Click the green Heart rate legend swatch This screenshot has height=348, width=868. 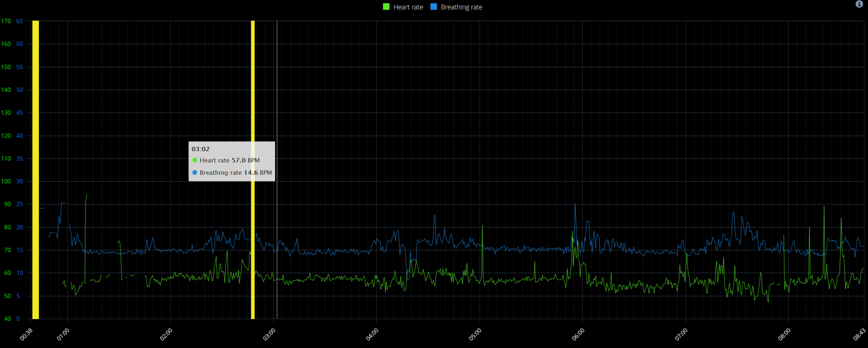point(386,7)
